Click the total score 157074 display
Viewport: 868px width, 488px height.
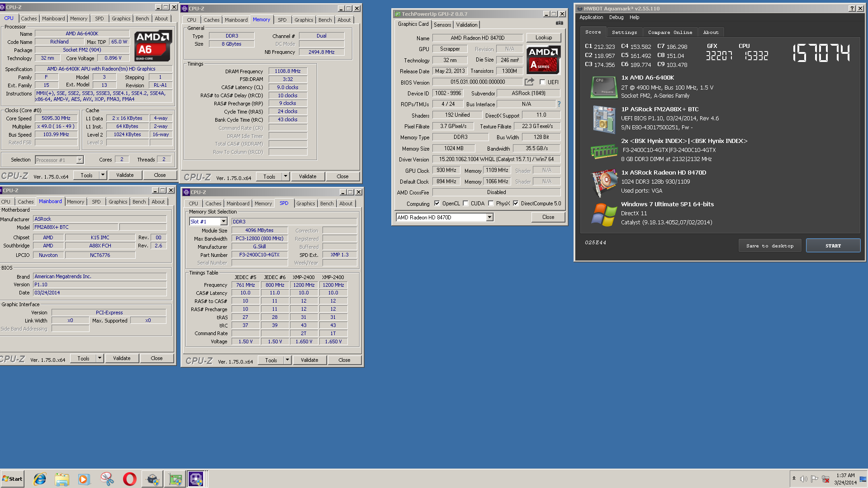[x=821, y=53]
